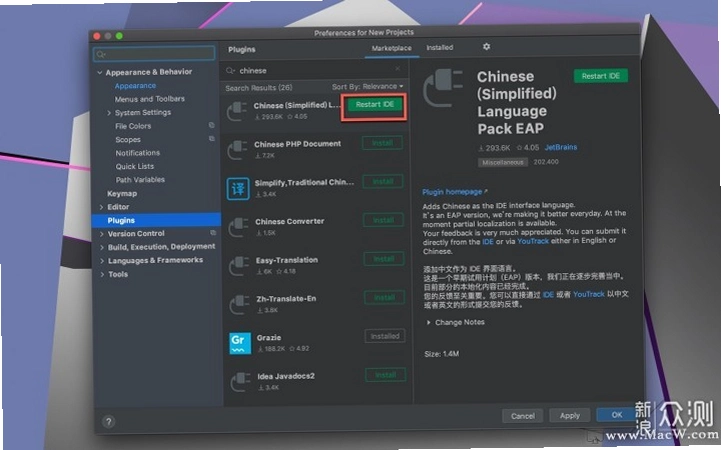Click the Version Control project-level icon

point(213,233)
